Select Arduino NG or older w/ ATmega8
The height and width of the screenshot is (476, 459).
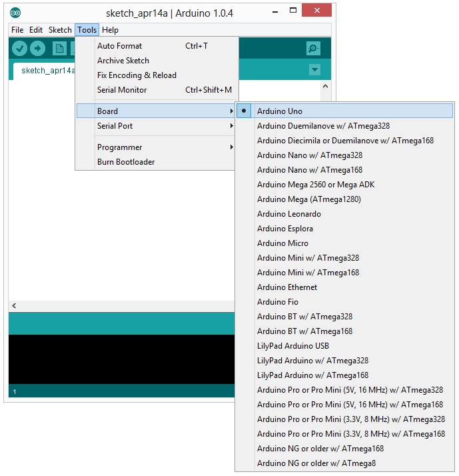pyautogui.click(x=344, y=463)
